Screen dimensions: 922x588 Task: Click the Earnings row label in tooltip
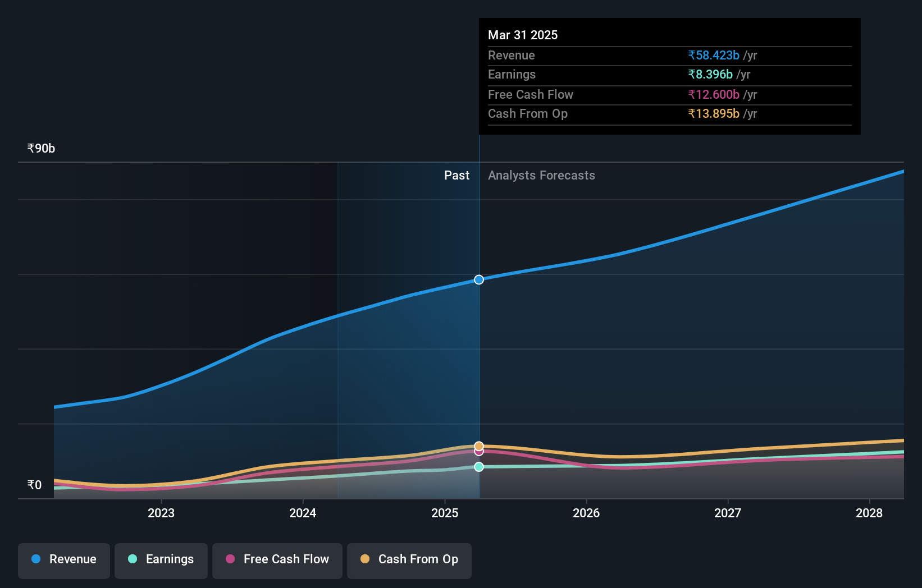tap(512, 74)
